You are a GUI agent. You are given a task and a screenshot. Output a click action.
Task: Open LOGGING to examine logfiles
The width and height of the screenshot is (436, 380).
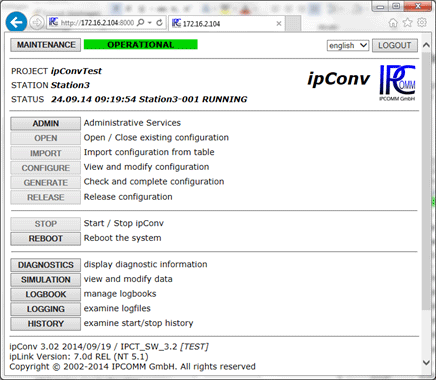click(46, 309)
